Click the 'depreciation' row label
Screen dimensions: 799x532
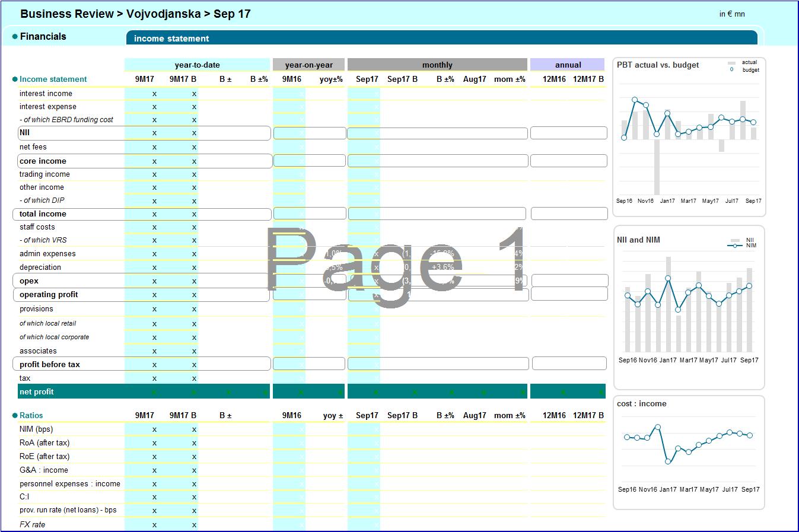[40, 267]
